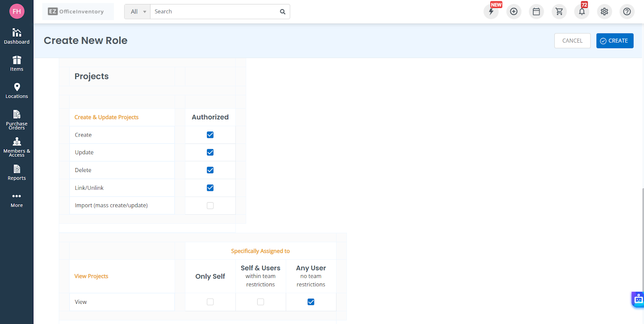Open the shopping cart icon
Image resolution: width=644 pixels, height=324 pixels.
tap(559, 12)
